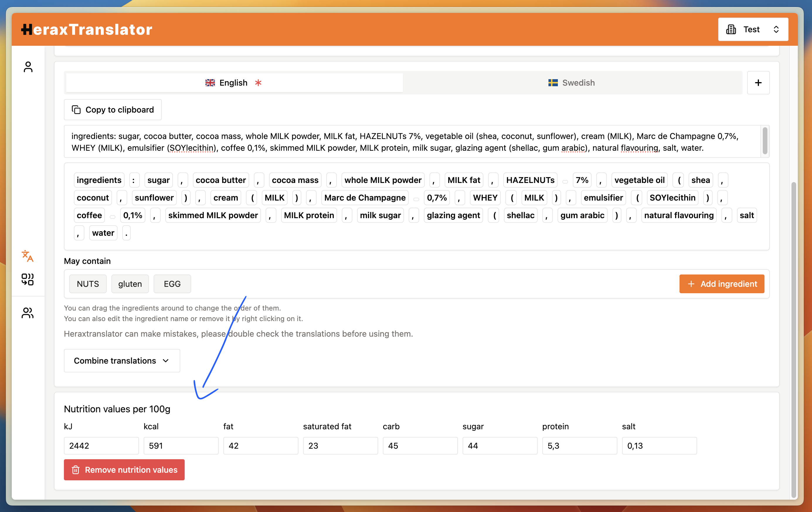The height and width of the screenshot is (512, 812).
Task: Select the '7%' percentage token
Action: click(x=582, y=180)
